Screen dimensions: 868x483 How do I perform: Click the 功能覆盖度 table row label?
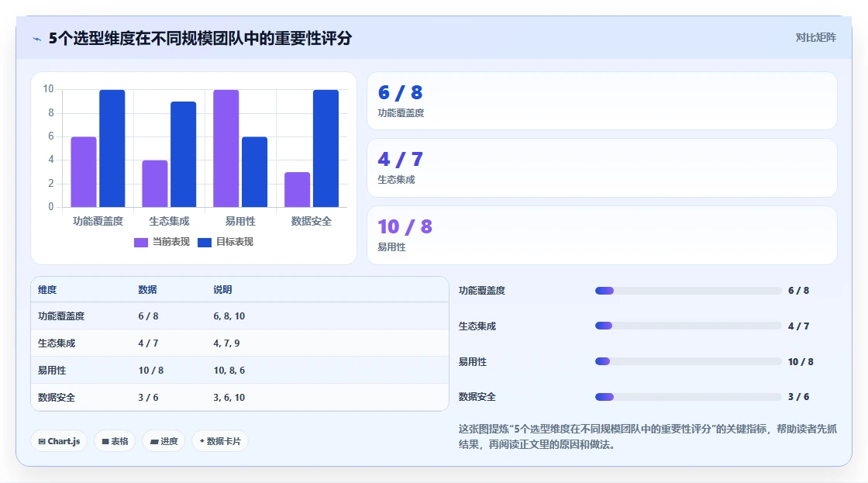[x=61, y=316]
